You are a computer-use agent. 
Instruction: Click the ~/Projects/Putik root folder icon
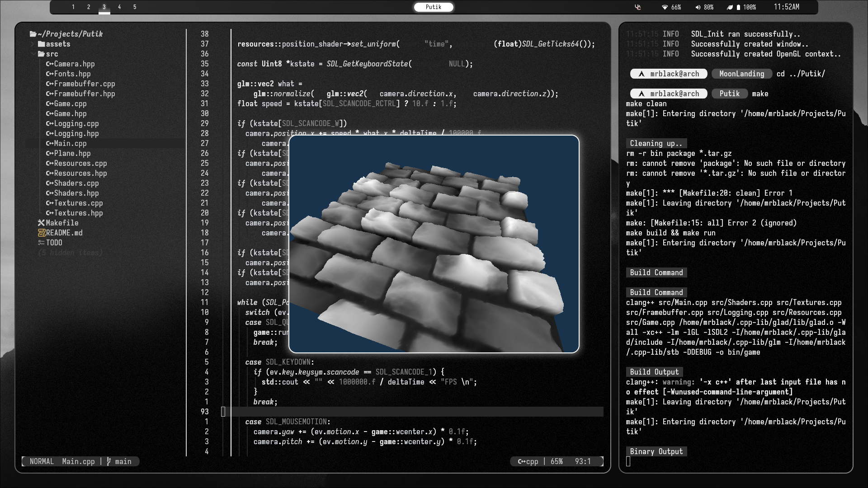(33, 34)
